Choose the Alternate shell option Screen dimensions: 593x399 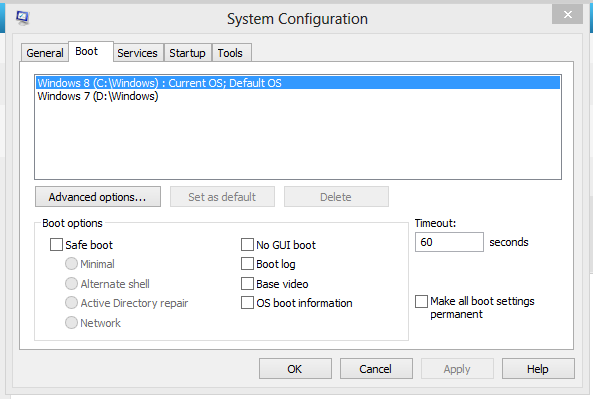[71, 283]
